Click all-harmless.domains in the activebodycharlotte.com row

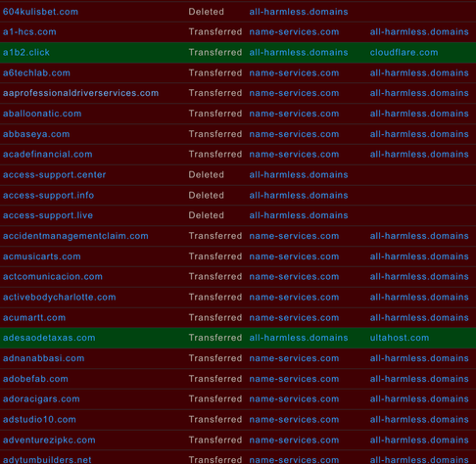pos(419,298)
